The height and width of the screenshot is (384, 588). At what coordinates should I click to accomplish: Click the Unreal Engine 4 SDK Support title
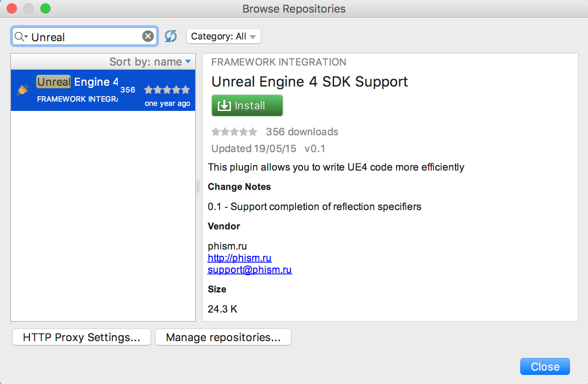coord(310,82)
